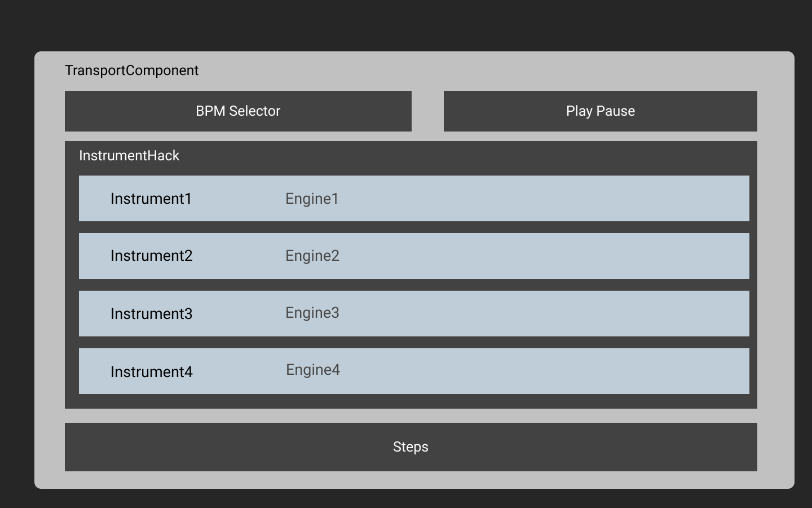Viewport: 812px width, 508px height.
Task: Click the InstrumentHack header label
Action: [129, 156]
